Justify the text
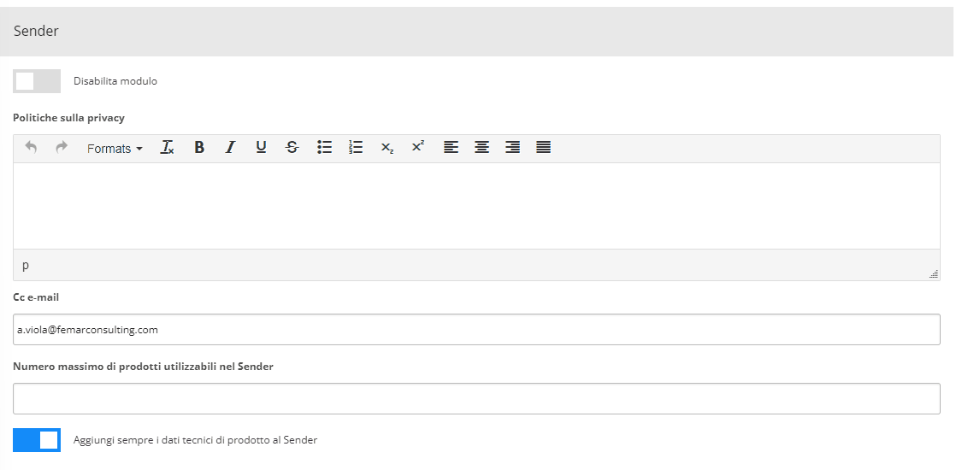 coord(544,148)
